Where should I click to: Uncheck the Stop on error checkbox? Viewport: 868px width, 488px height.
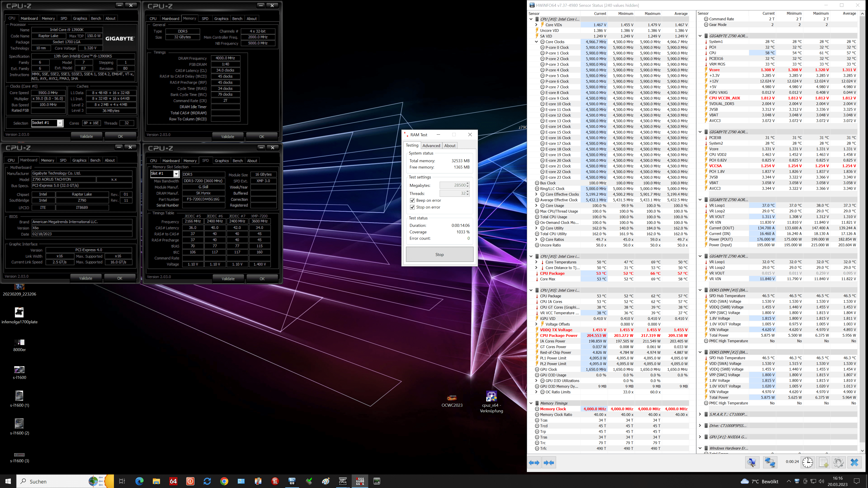(x=412, y=207)
